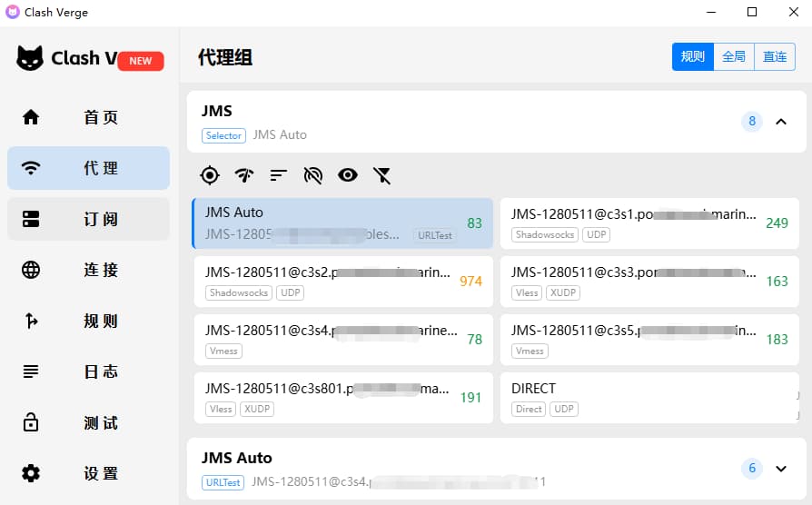Go to the 订阅 subscriptions page
The width and height of the screenshot is (812, 505).
[x=88, y=219]
